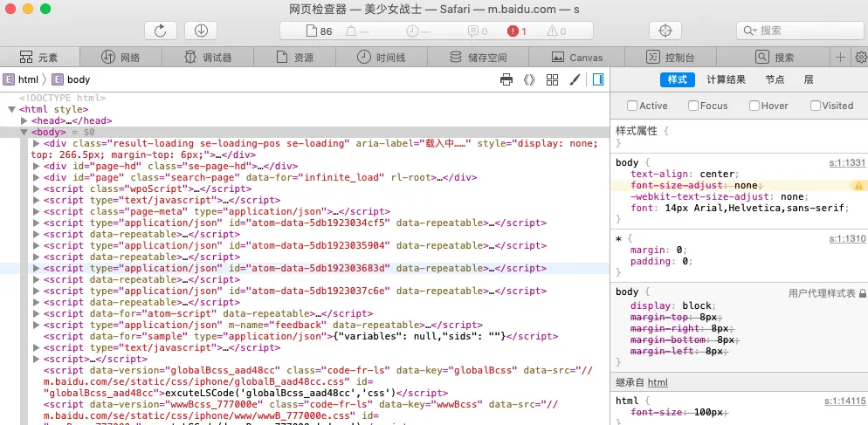Select the 计算结果 sidebar panel
This screenshot has width=868, height=425.
[x=726, y=79]
